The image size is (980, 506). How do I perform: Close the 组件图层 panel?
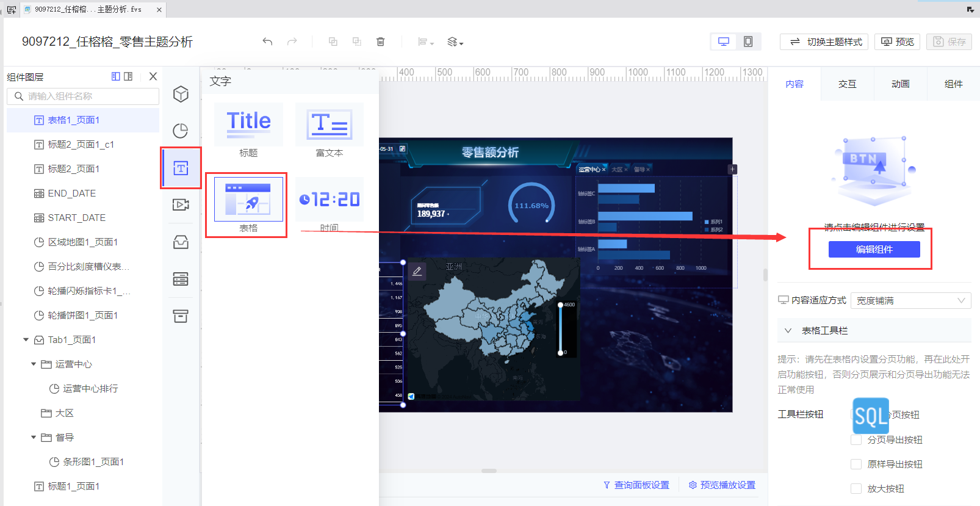[153, 76]
